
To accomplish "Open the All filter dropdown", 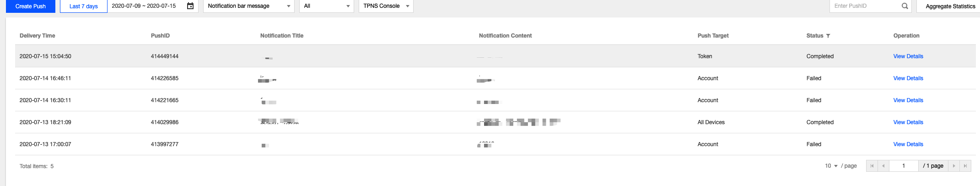I will point(327,6).
